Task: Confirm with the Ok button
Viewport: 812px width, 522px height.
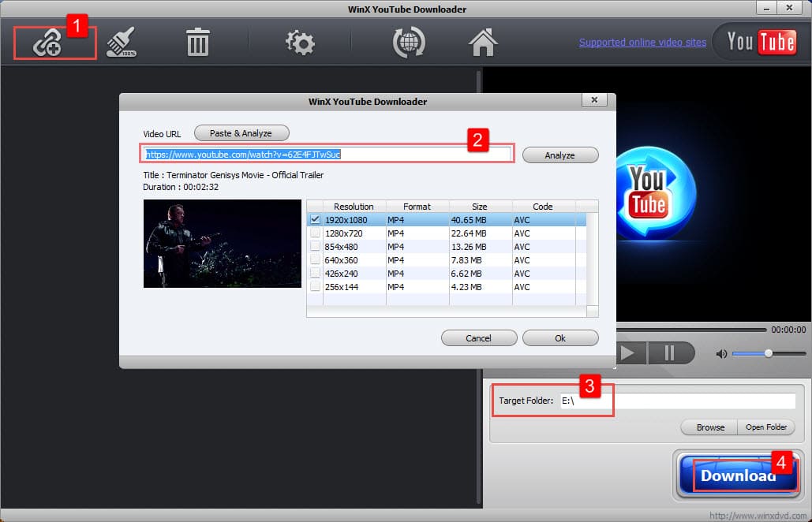Action: pos(560,338)
